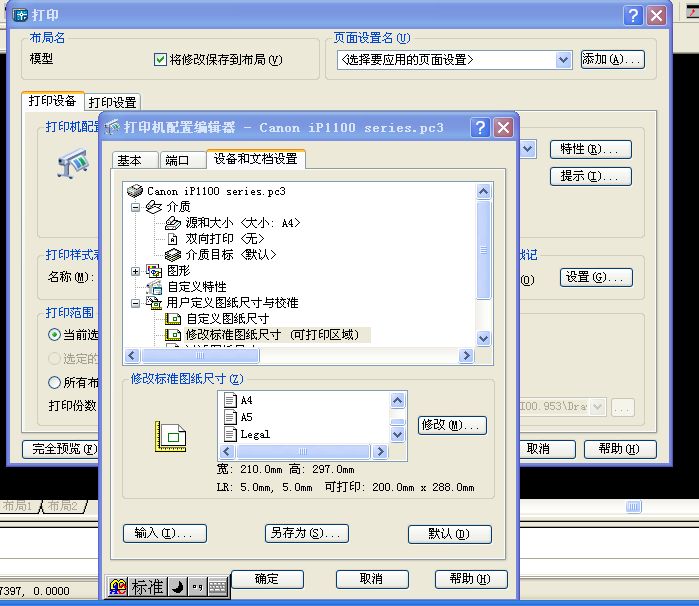
Task: Click the help question mark in 打印 dialog title bar
Action: (633, 16)
